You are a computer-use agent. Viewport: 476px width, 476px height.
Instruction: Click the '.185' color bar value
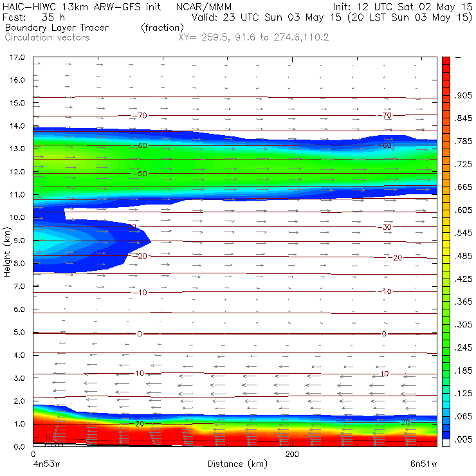pyautogui.click(x=464, y=371)
